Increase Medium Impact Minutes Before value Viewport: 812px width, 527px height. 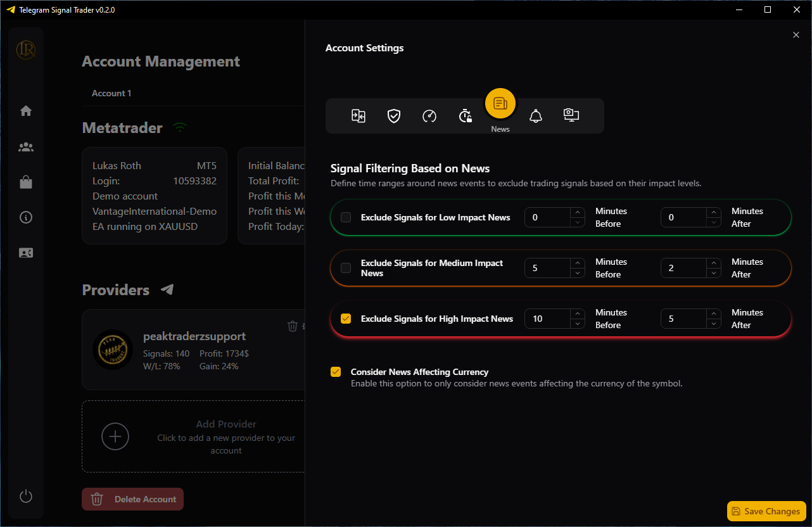pyautogui.click(x=578, y=263)
